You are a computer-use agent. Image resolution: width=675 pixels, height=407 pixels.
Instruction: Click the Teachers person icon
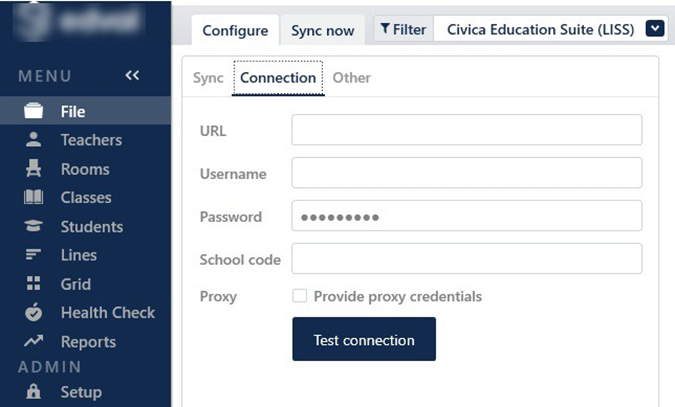point(33,140)
